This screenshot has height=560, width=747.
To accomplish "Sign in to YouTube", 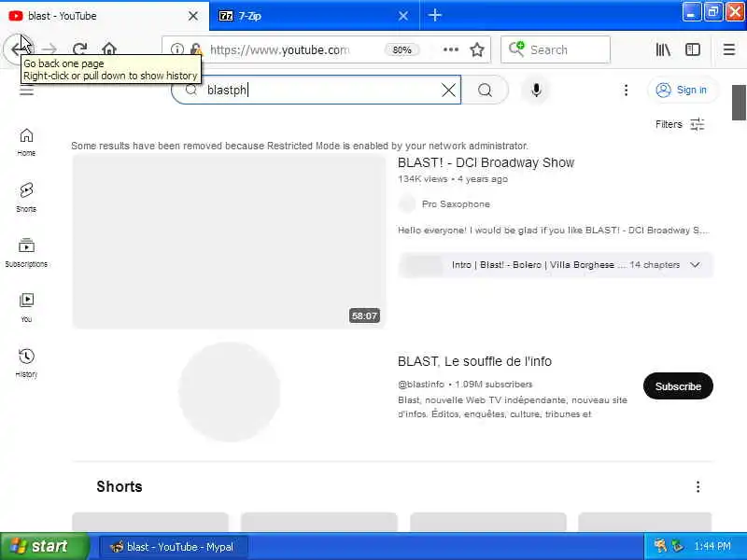I will click(x=683, y=90).
